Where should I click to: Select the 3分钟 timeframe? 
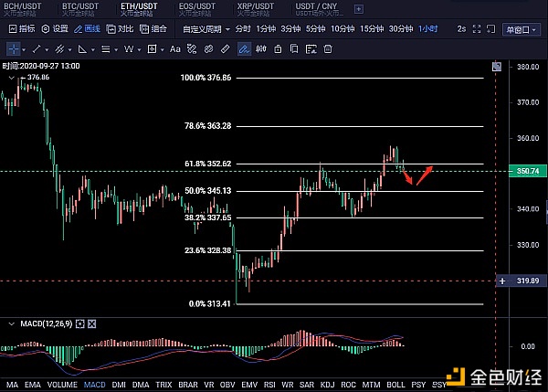pyautogui.click(x=290, y=28)
